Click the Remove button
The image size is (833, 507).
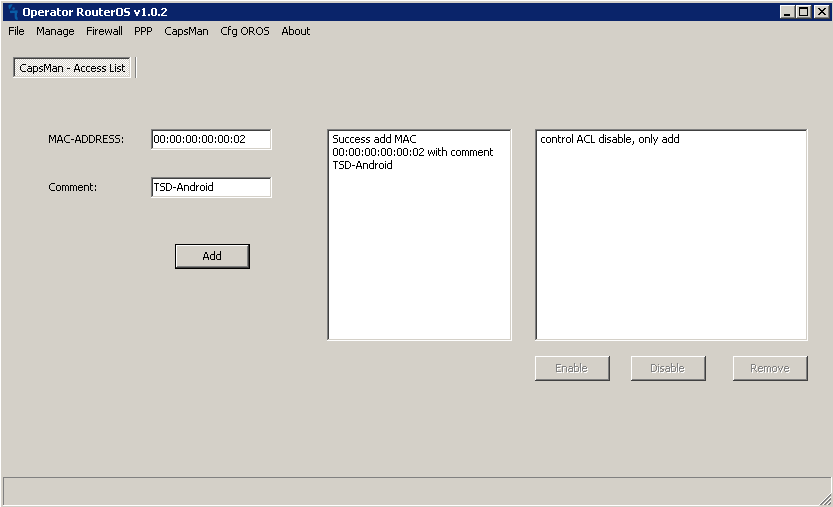point(770,368)
